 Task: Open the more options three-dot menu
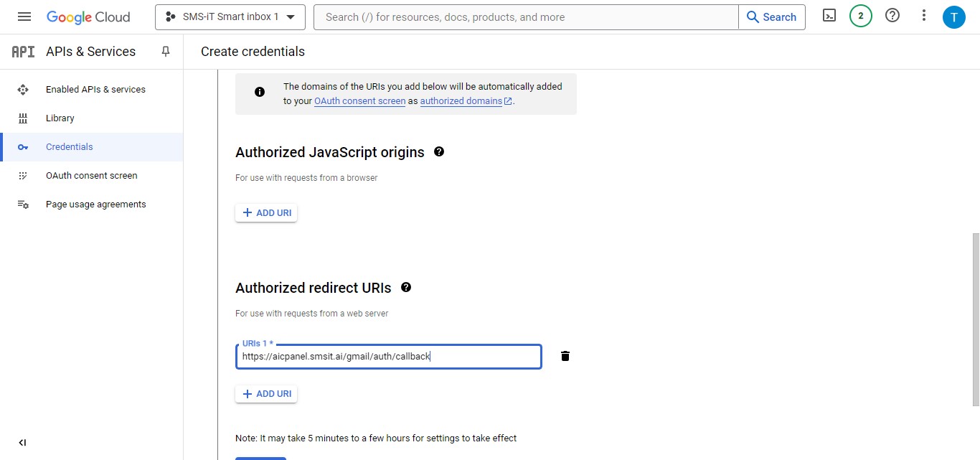pyautogui.click(x=923, y=14)
